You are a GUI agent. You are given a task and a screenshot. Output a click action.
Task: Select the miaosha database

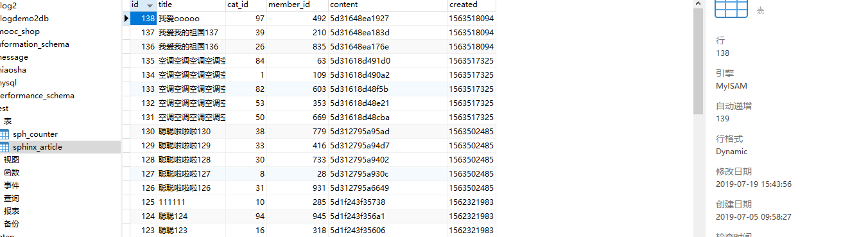[13, 70]
